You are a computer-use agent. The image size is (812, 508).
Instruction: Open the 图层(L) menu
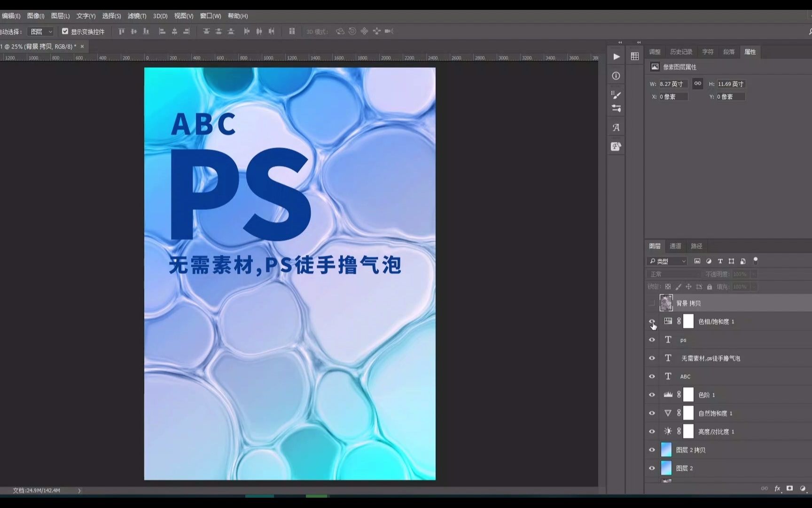[x=60, y=16]
